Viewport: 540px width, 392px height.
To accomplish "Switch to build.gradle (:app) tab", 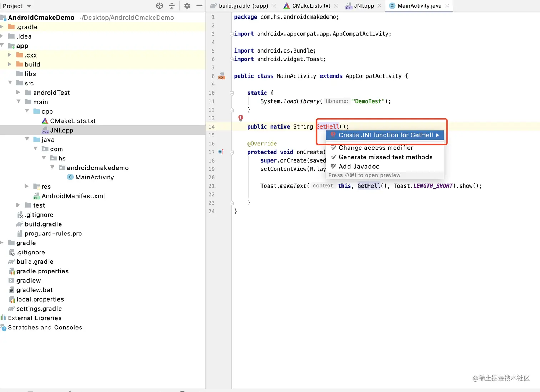I will pyautogui.click(x=243, y=6).
